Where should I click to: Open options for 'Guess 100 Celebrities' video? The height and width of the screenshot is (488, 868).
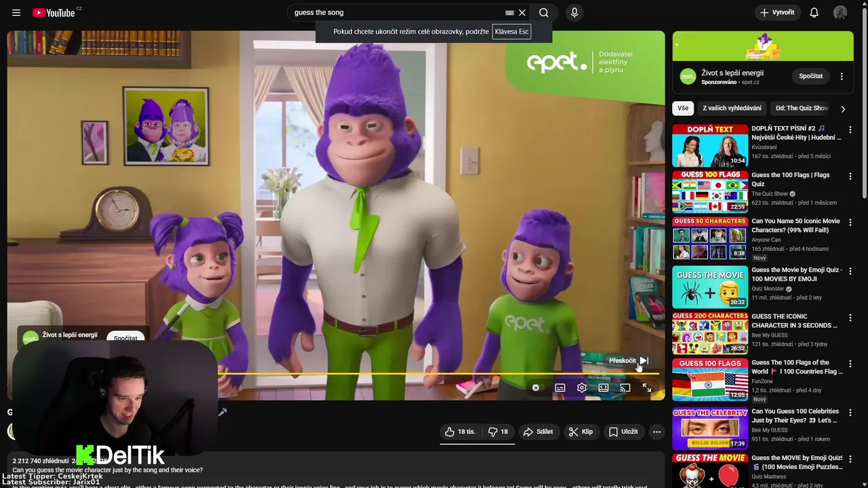point(850,412)
